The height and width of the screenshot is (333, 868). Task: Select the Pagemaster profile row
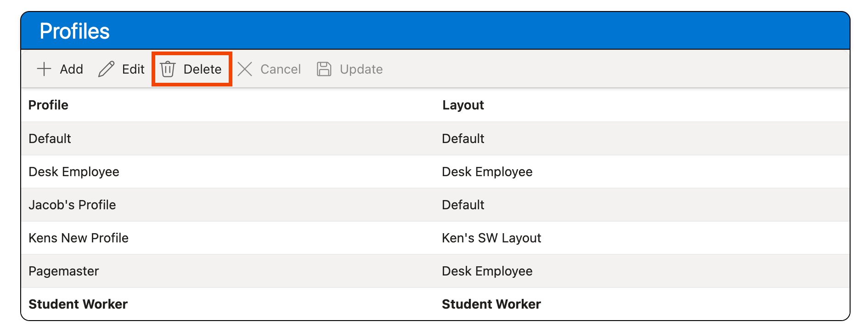pos(64,271)
